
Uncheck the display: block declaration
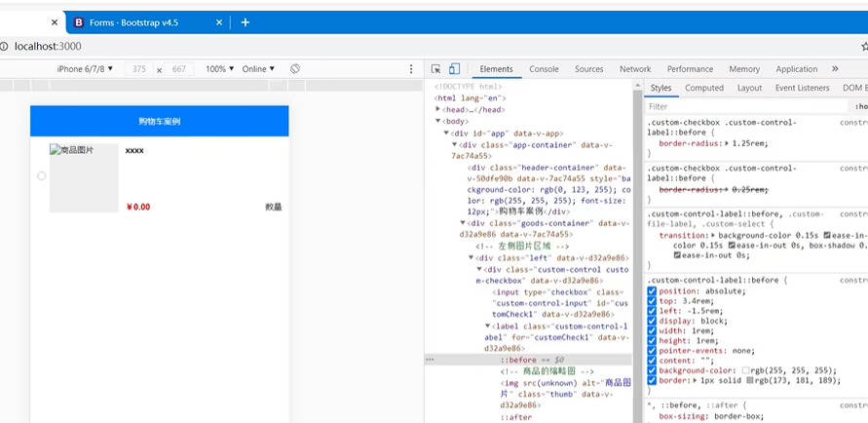(652, 321)
